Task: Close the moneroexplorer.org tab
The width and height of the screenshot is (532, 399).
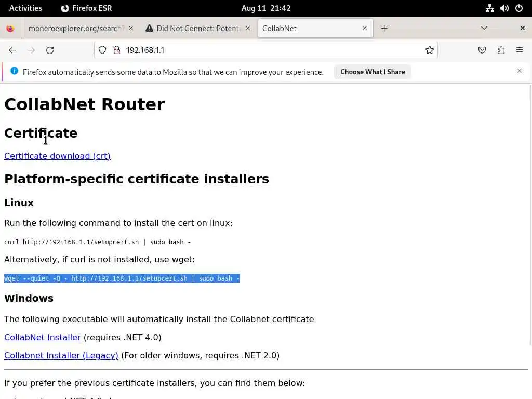Action: pos(131,28)
